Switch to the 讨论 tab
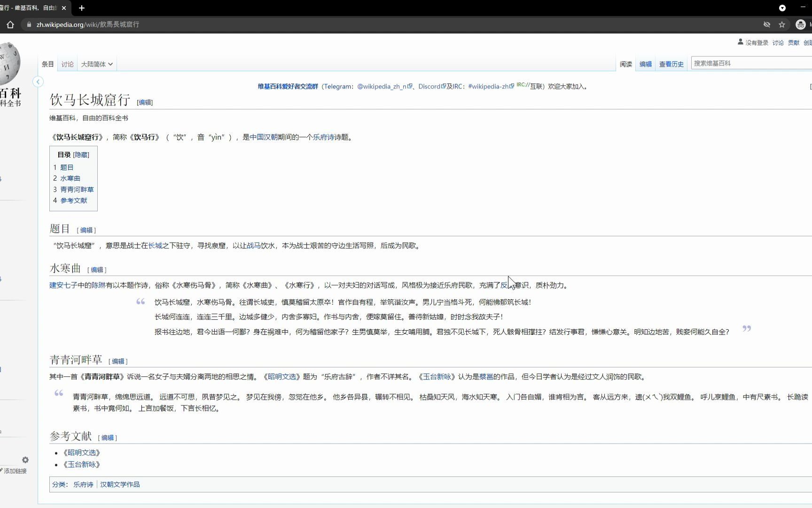 coord(68,64)
